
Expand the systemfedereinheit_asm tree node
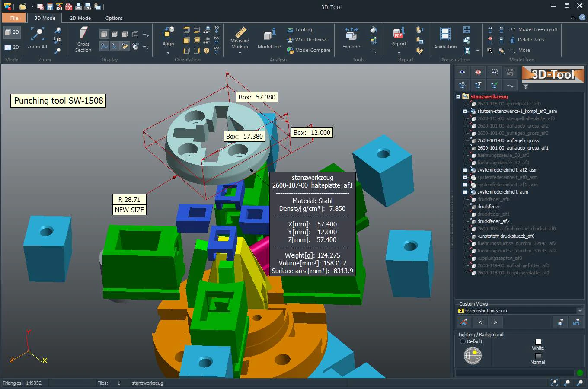[x=465, y=192]
